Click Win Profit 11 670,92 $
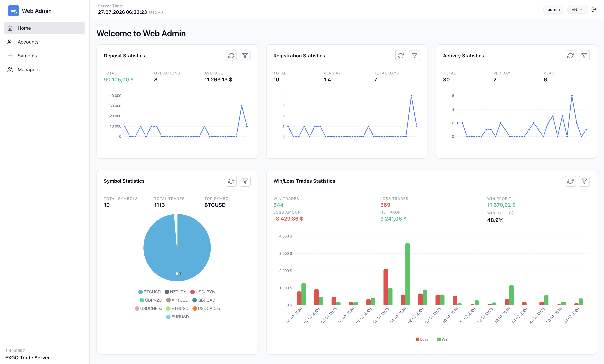Image resolution: width=604 pixels, height=364 pixels. click(x=501, y=205)
